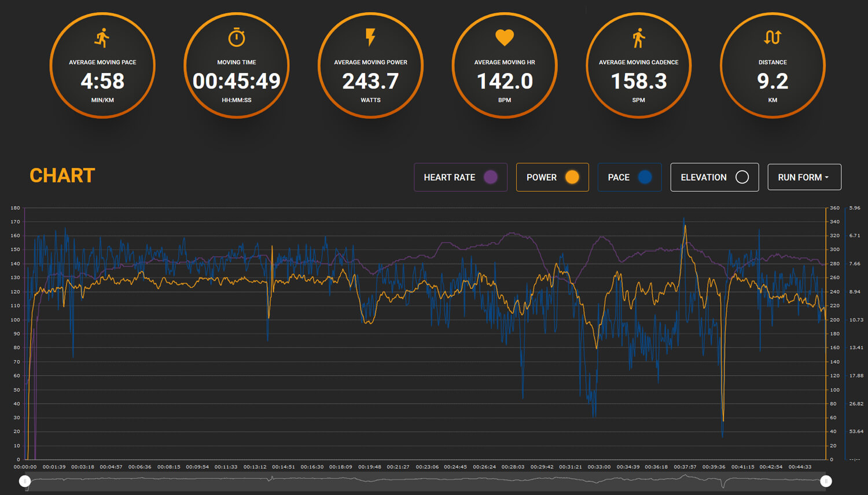This screenshot has height=495, width=868.
Task: Click the right range slider handle
Action: coord(826,481)
